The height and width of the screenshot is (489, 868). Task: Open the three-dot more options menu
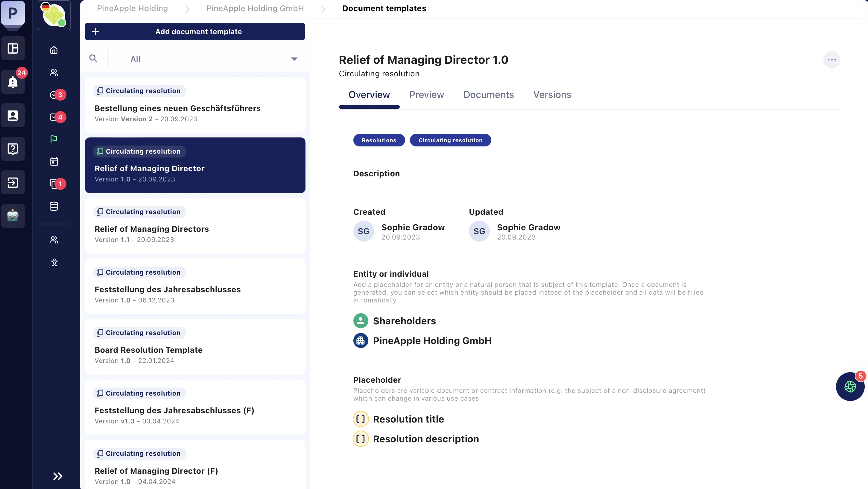831,60
